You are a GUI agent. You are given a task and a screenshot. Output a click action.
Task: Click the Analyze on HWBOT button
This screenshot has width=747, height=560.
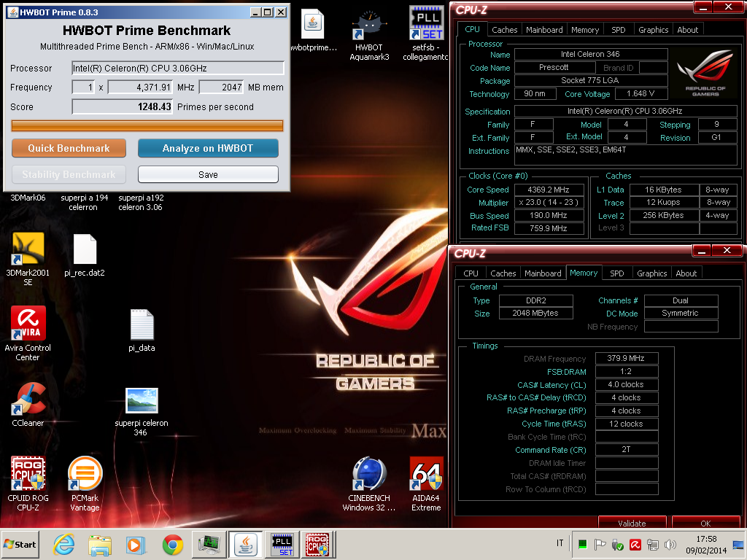tap(208, 148)
